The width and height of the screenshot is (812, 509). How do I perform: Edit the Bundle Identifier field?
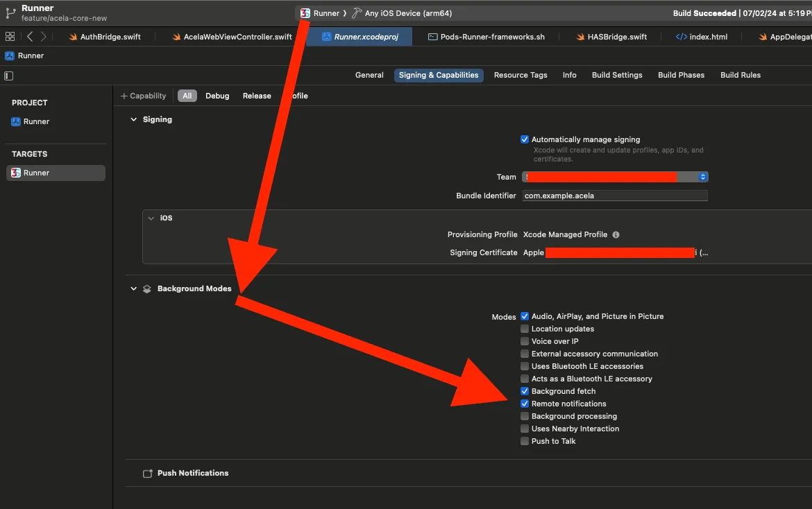[615, 196]
